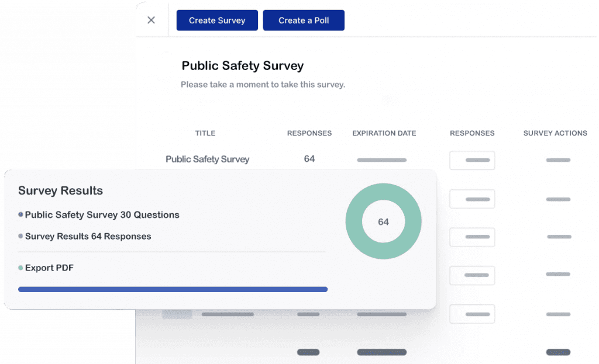Click the Export PDF bullet icon
The width and height of the screenshot is (599, 364).
click(20, 268)
